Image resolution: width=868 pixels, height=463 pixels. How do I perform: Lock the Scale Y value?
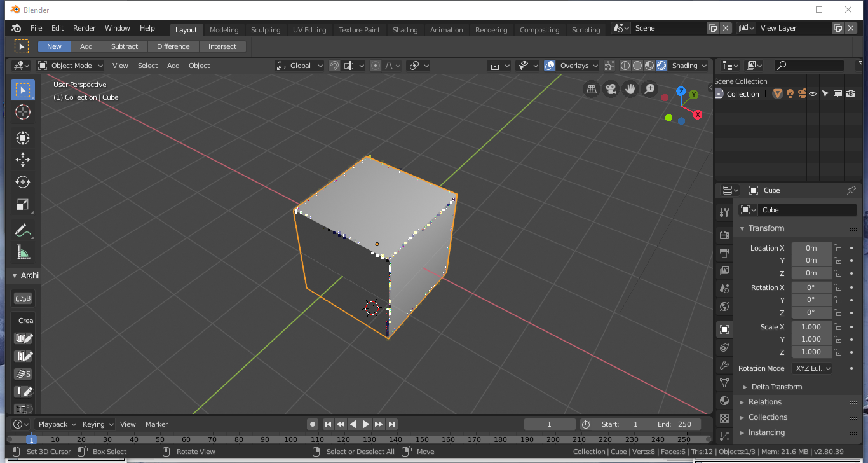point(837,340)
